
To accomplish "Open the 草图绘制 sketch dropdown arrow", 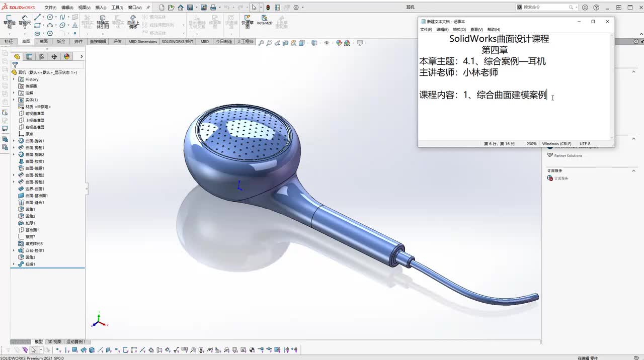I will [x=9, y=34].
